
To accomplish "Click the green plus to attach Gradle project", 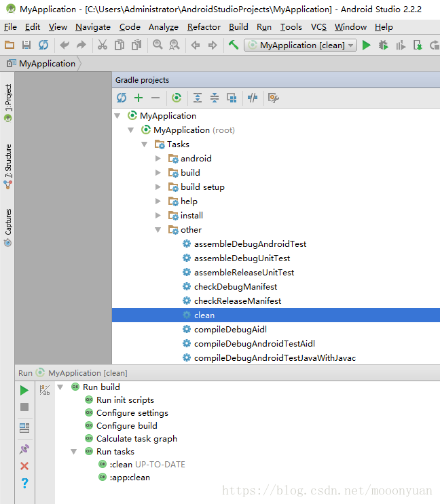I will [139, 98].
